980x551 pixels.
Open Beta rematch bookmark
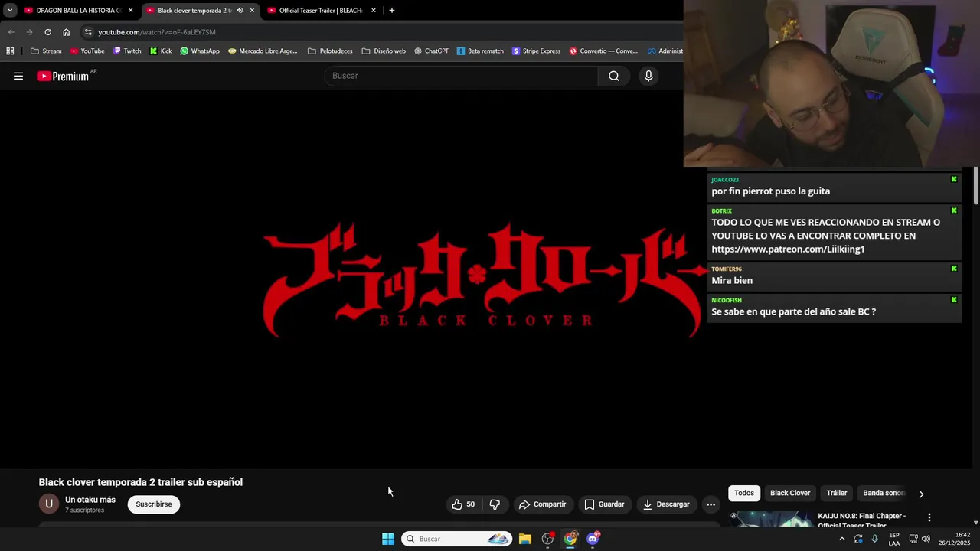[x=480, y=51]
